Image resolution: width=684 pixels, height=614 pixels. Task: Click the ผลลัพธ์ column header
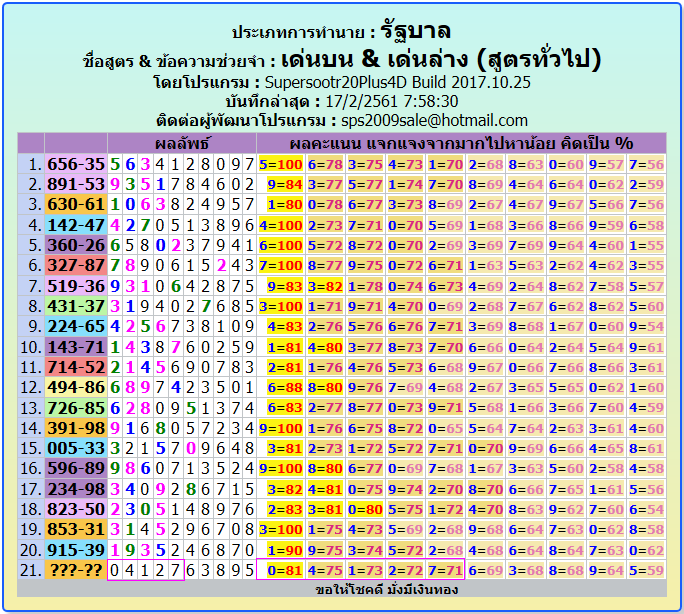[x=182, y=143]
